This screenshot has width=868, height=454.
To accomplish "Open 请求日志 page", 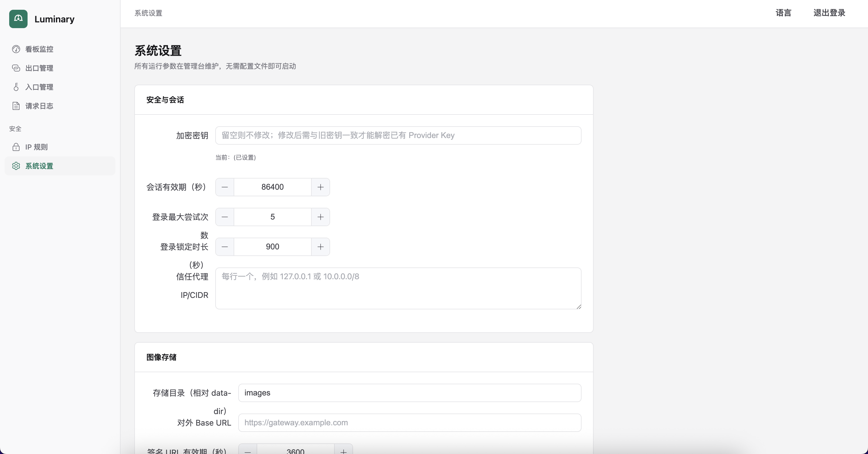I will pos(60,106).
